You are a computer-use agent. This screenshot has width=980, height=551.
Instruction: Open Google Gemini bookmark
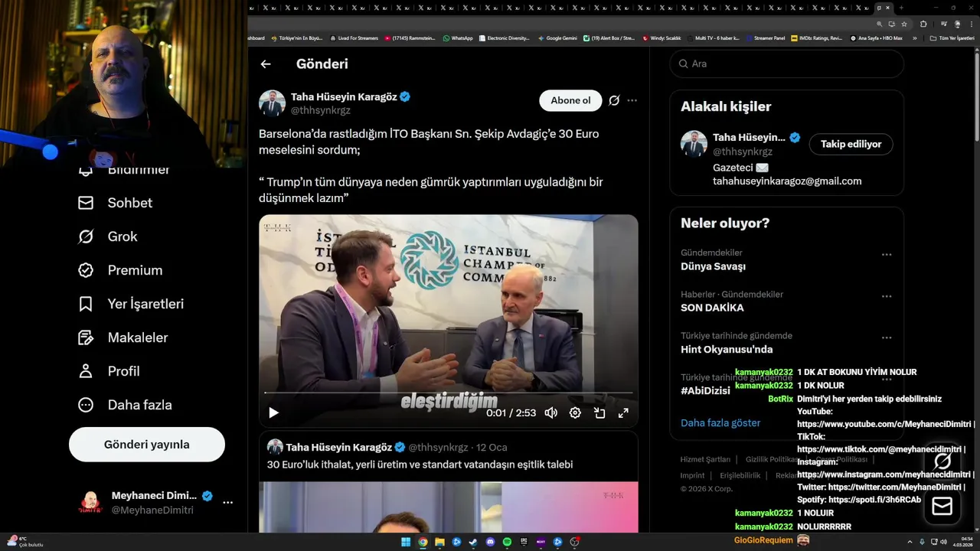(557, 37)
